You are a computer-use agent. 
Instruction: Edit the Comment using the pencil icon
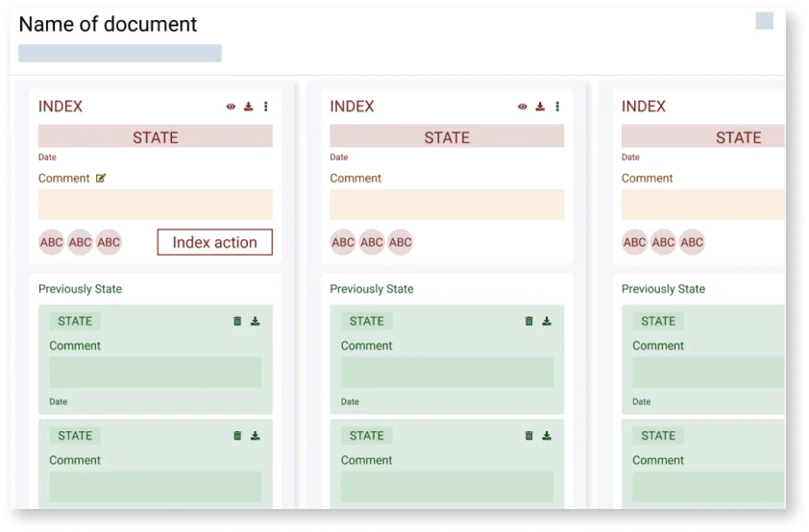pyautogui.click(x=101, y=179)
